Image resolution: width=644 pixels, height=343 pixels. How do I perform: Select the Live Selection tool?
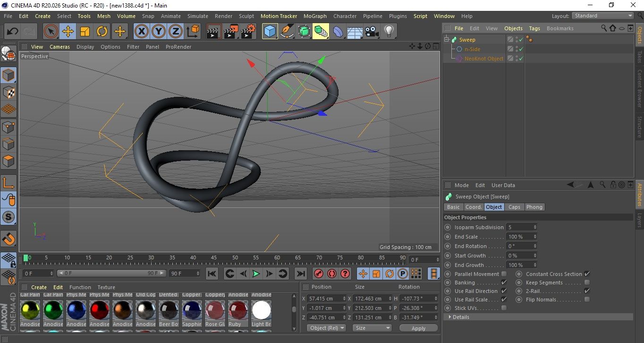pyautogui.click(x=51, y=32)
